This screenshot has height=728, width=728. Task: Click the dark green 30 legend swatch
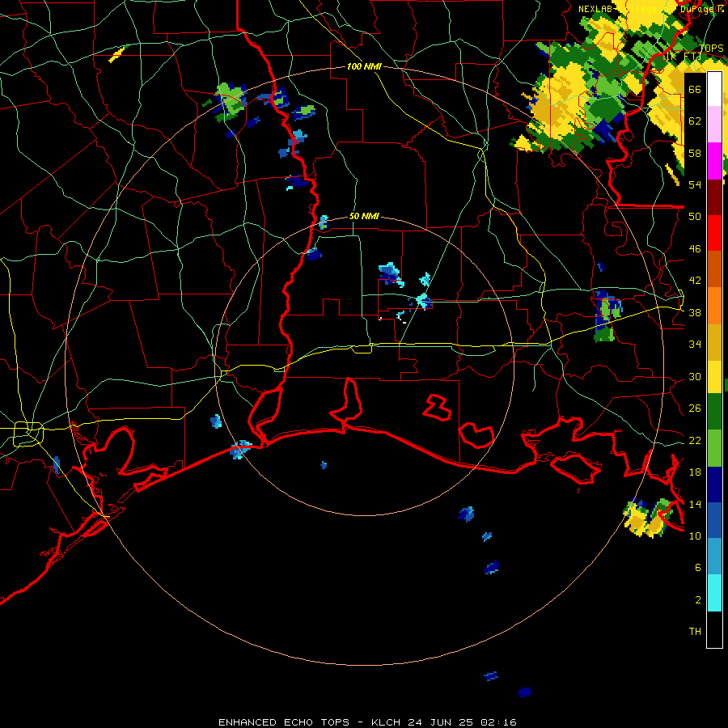tap(714, 412)
